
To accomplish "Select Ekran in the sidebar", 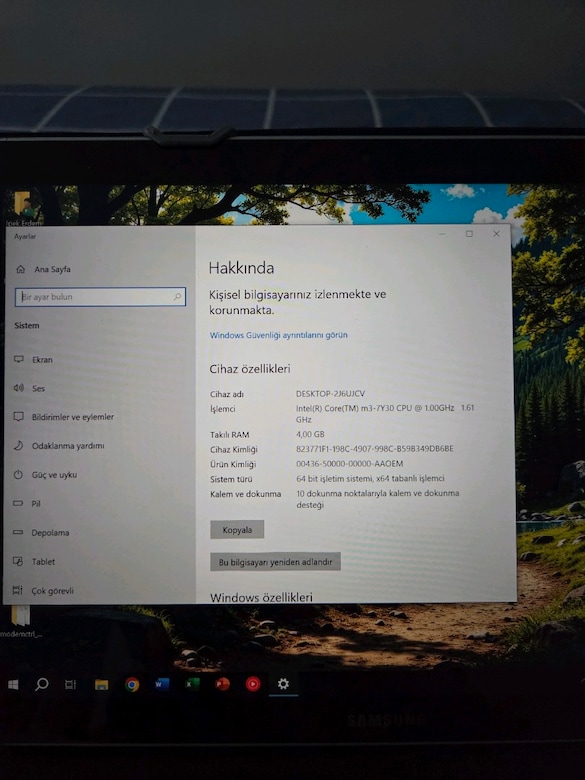I will coord(42,359).
